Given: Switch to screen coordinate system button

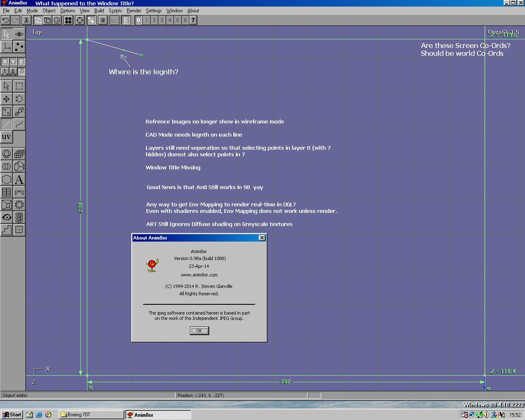Looking at the screenshot, I should (21, 72).
